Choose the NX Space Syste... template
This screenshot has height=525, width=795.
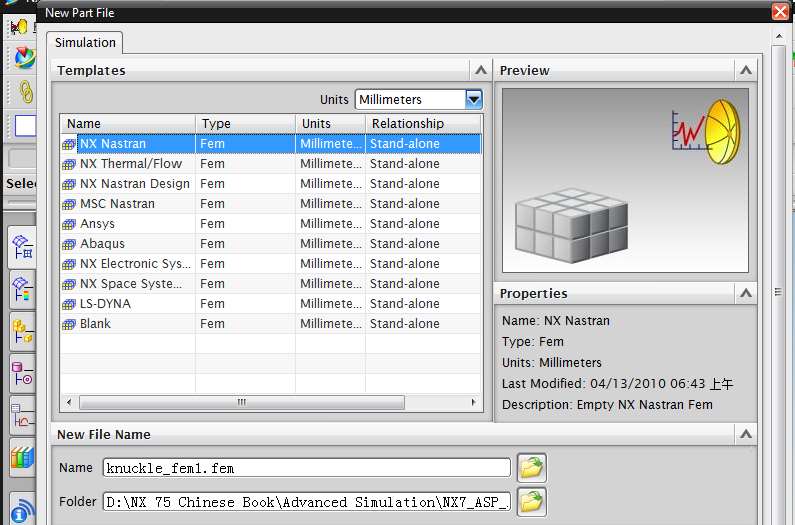(x=271, y=284)
